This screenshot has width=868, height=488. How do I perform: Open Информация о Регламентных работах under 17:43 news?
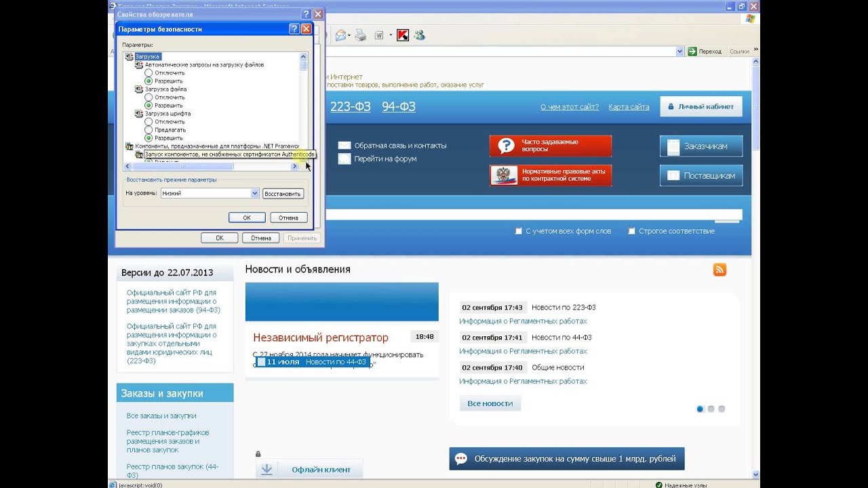(523, 321)
